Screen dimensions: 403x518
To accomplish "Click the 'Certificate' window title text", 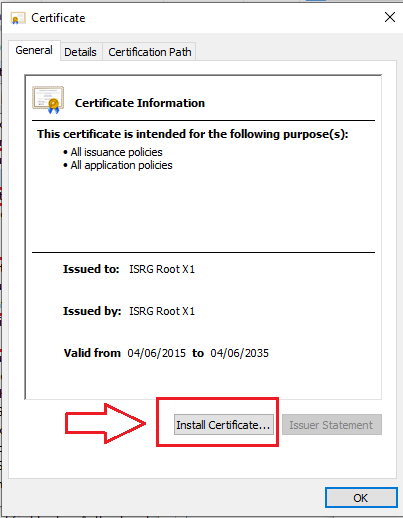I will point(58,18).
